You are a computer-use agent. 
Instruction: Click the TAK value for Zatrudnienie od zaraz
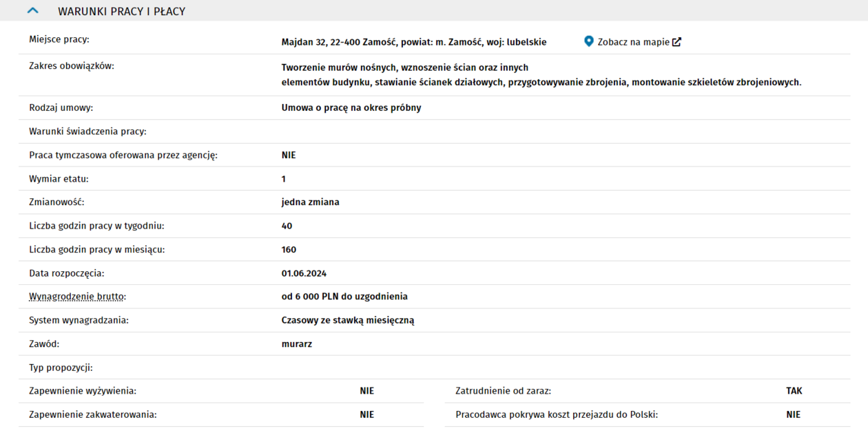[794, 391]
